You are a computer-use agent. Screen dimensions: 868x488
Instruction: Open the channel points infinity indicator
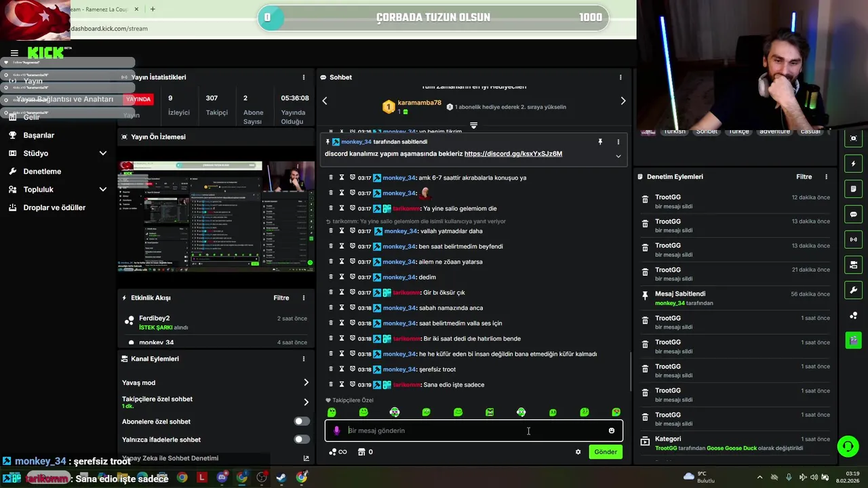[338, 452]
